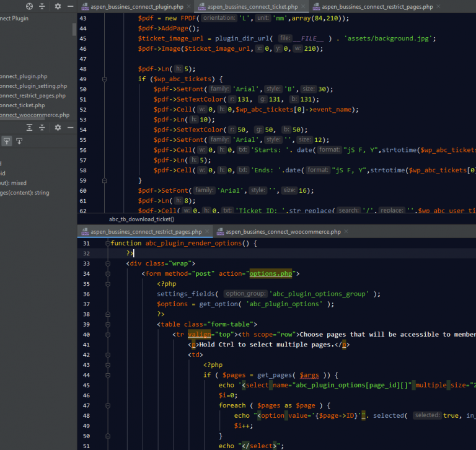Click abc_tb_download_ticket() breadcrumb
The image size is (476, 450).
[x=142, y=219]
